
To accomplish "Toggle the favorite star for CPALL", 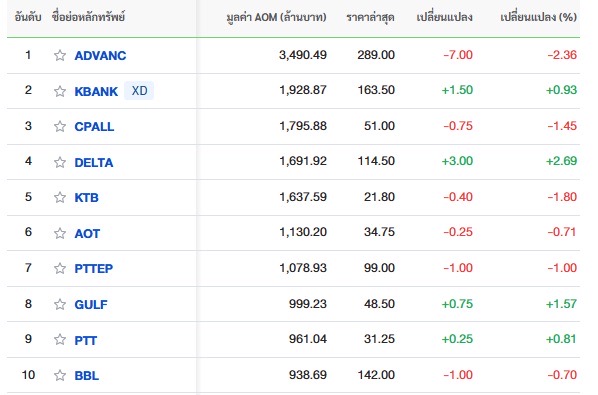I will tap(60, 126).
